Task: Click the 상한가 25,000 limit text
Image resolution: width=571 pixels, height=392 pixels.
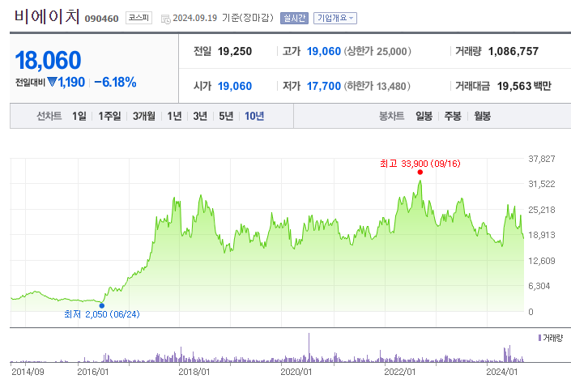Action: coord(377,51)
